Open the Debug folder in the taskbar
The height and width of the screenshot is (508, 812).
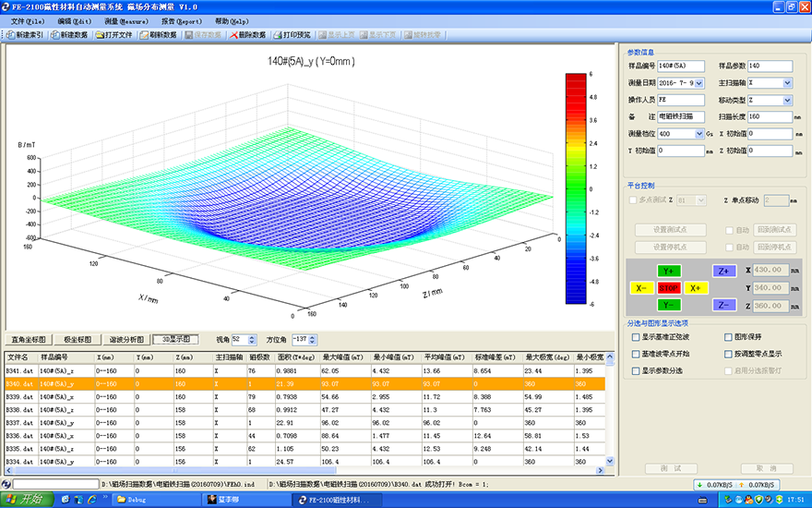(x=155, y=500)
